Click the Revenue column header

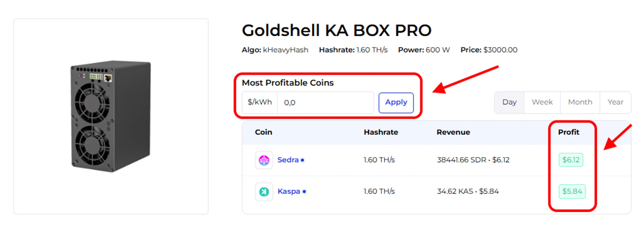point(453,132)
